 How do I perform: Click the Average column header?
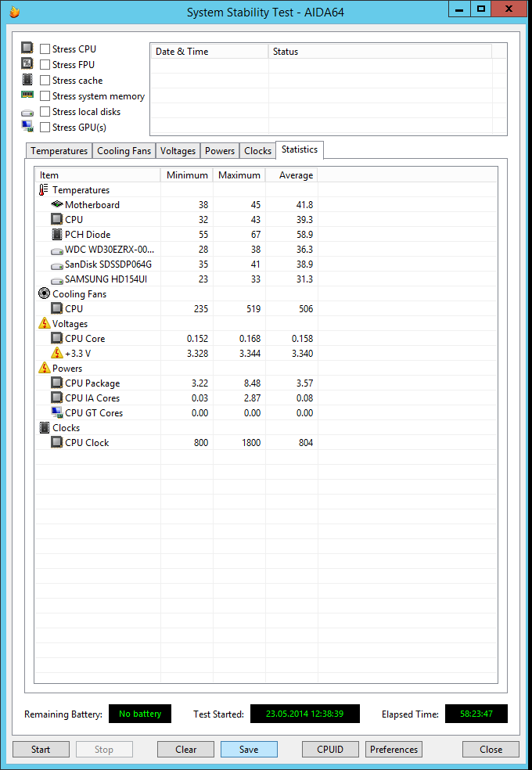(292, 175)
